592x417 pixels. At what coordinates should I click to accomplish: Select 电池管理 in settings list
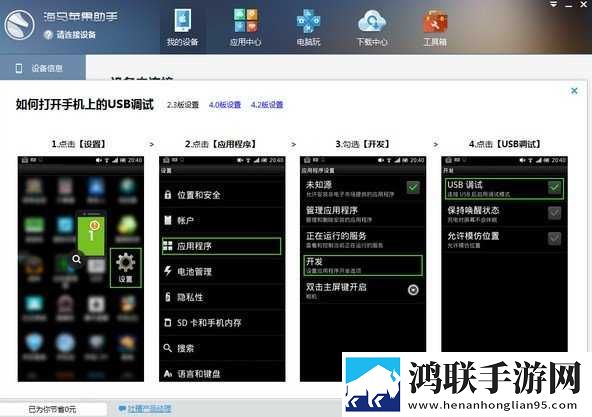click(x=222, y=271)
